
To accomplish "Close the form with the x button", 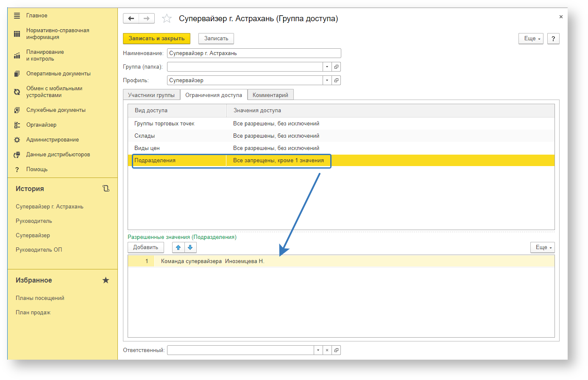I will coord(561,17).
